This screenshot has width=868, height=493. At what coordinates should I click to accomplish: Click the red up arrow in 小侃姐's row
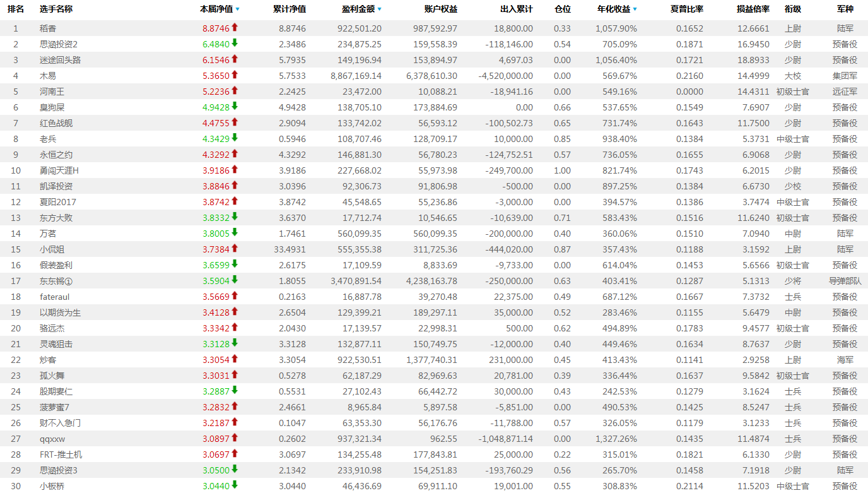point(235,248)
